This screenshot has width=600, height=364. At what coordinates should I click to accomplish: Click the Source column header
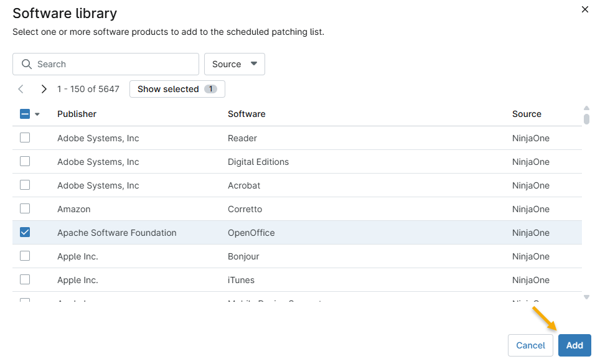pyautogui.click(x=527, y=114)
